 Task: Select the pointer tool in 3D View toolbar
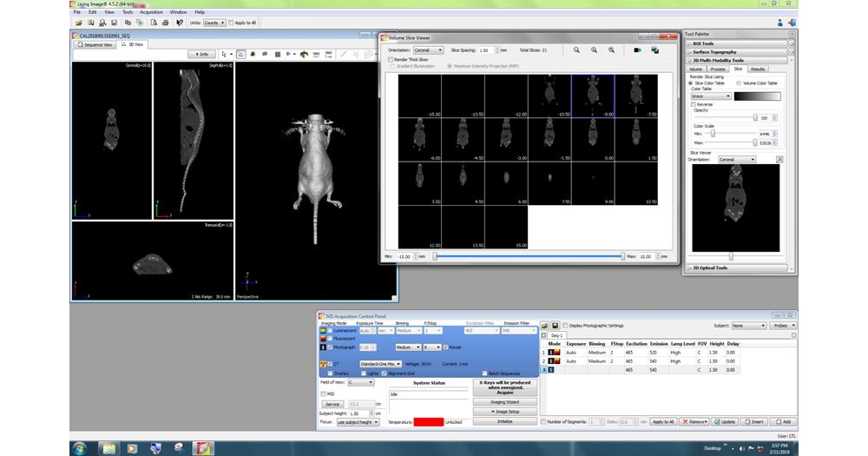pos(224,54)
